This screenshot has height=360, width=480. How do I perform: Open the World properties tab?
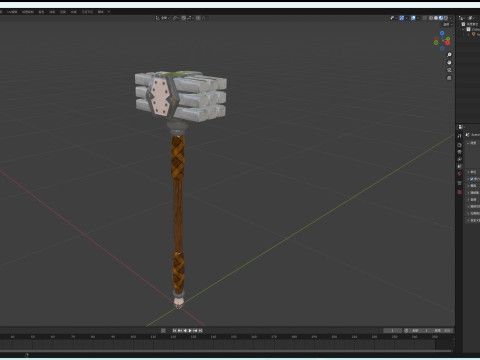[x=459, y=173]
